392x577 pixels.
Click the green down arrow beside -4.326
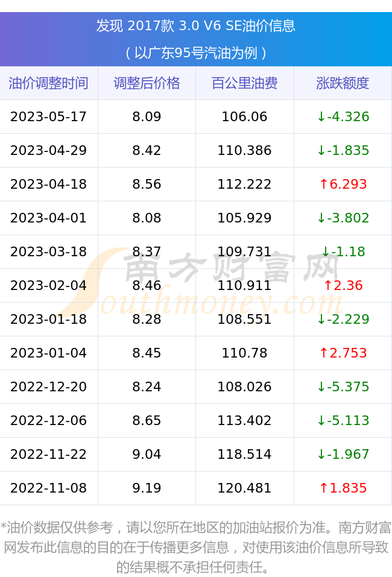click(x=321, y=116)
